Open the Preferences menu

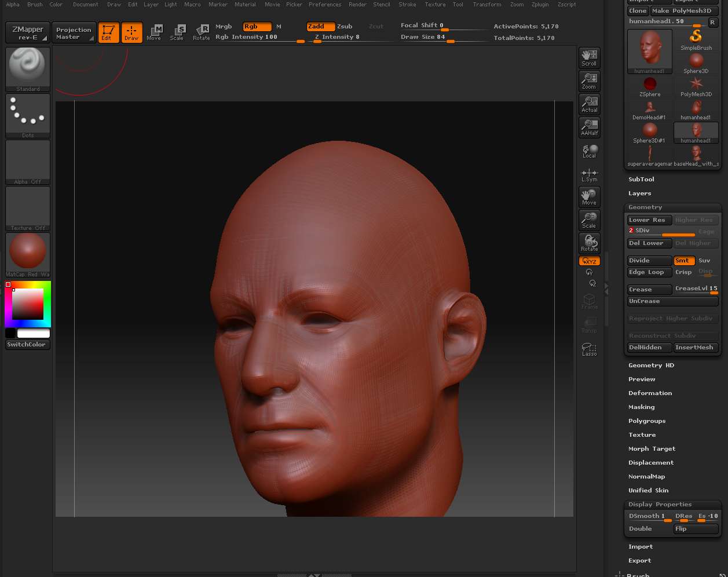pos(325,4)
